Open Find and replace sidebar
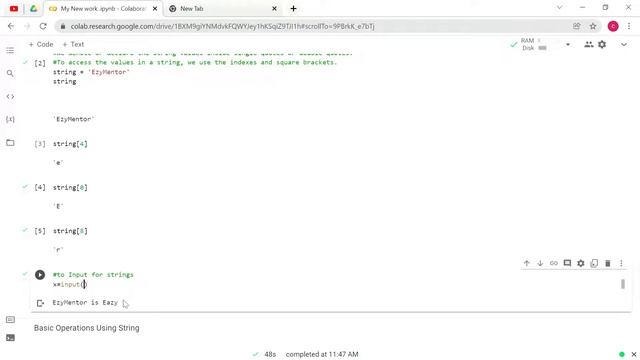Image resolution: width=640 pixels, height=360 pixels. (x=10, y=73)
